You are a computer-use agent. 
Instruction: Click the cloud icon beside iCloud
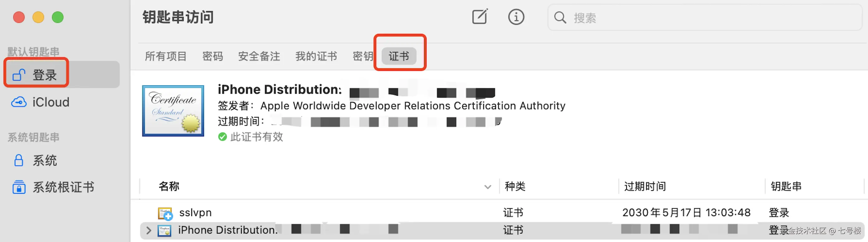point(19,102)
